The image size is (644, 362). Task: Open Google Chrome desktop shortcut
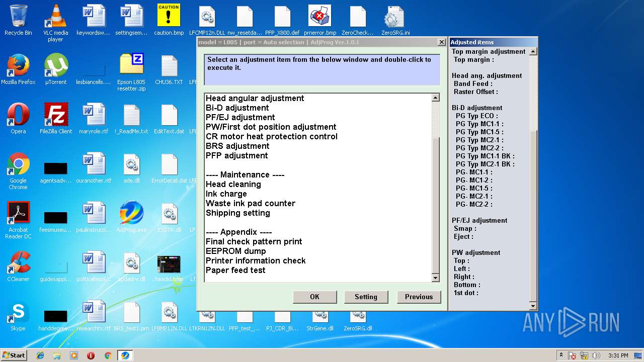click(x=18, y=171)
